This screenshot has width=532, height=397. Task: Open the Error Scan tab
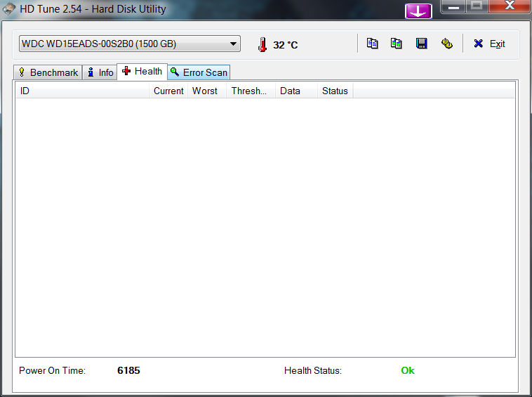(199, 72)
